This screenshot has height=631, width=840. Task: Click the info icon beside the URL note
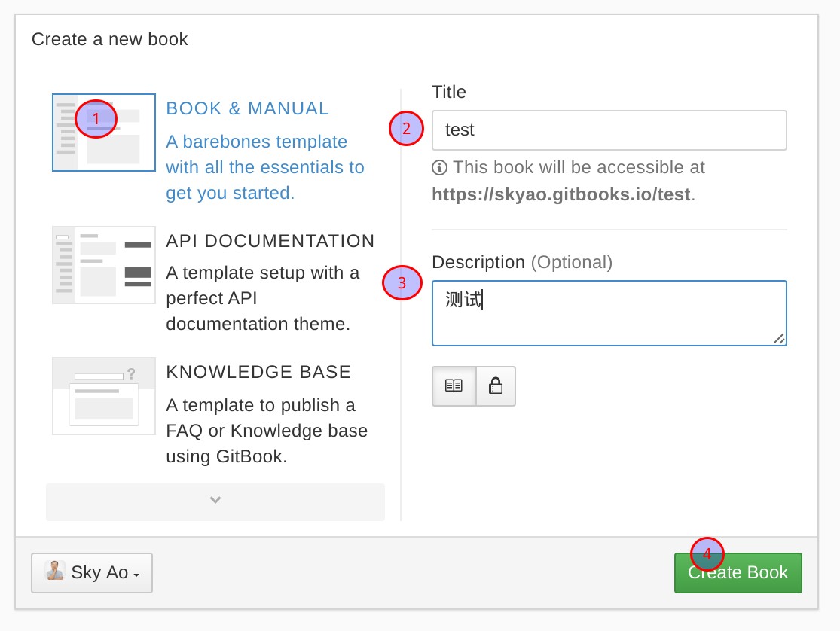click(x=439, y=167)
